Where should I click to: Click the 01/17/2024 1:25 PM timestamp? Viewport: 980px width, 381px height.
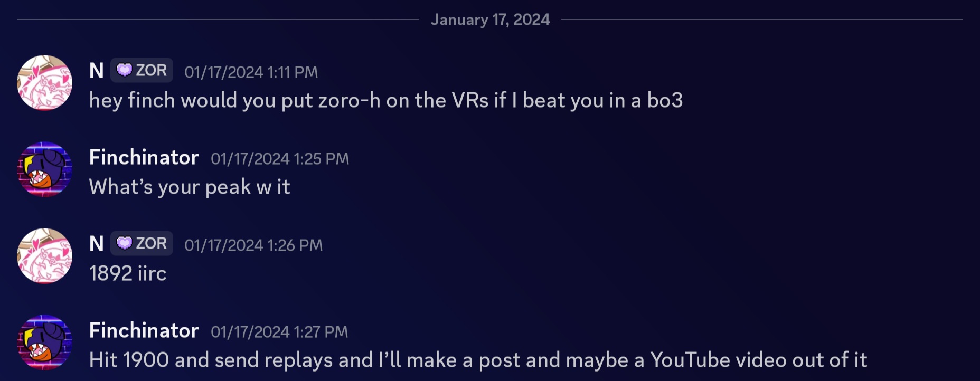(x=280, y=159)
